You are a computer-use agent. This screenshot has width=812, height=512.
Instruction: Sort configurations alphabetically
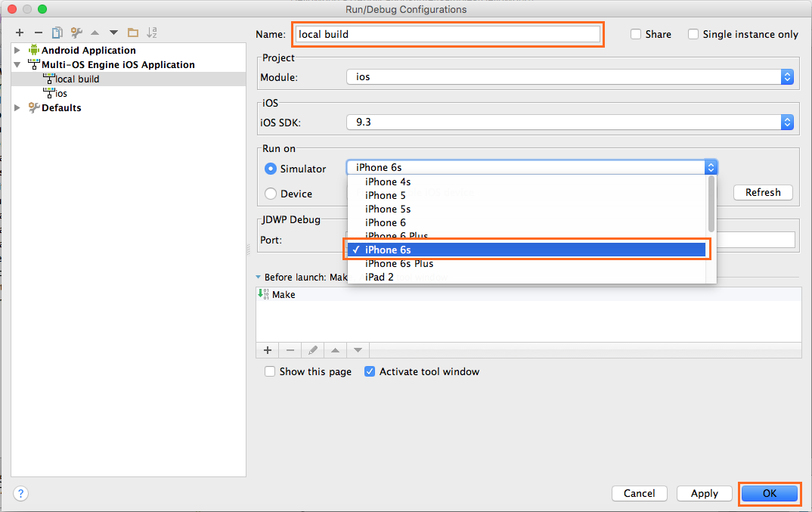[x=152, y=33]
